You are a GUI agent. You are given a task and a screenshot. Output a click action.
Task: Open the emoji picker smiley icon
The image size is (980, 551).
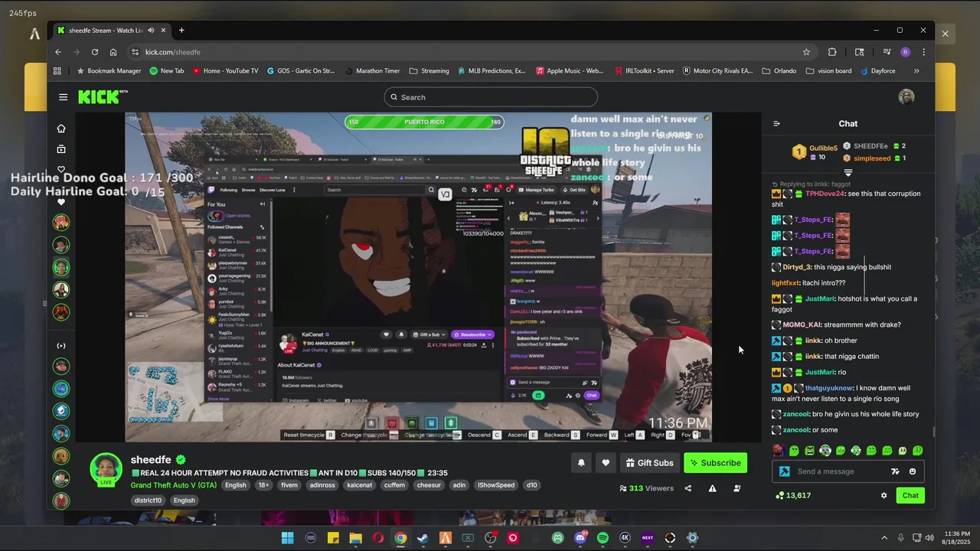point(913,471)
